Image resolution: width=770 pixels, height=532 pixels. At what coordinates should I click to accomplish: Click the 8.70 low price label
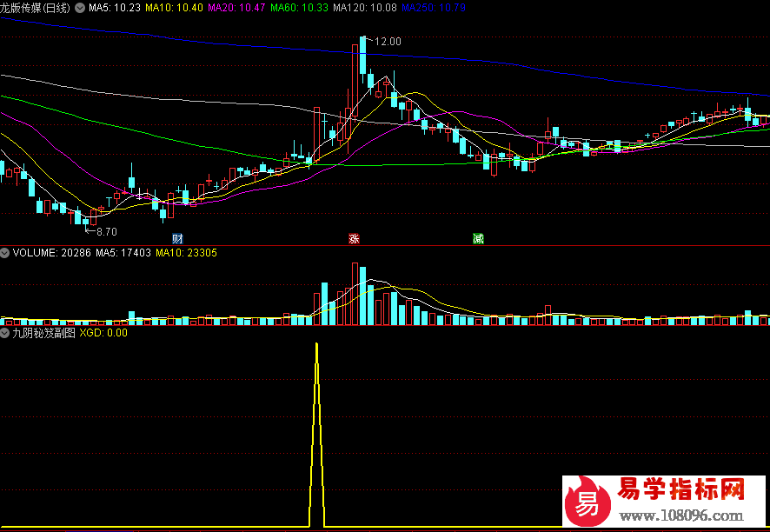pyautogui.click(x=106, y=232)
